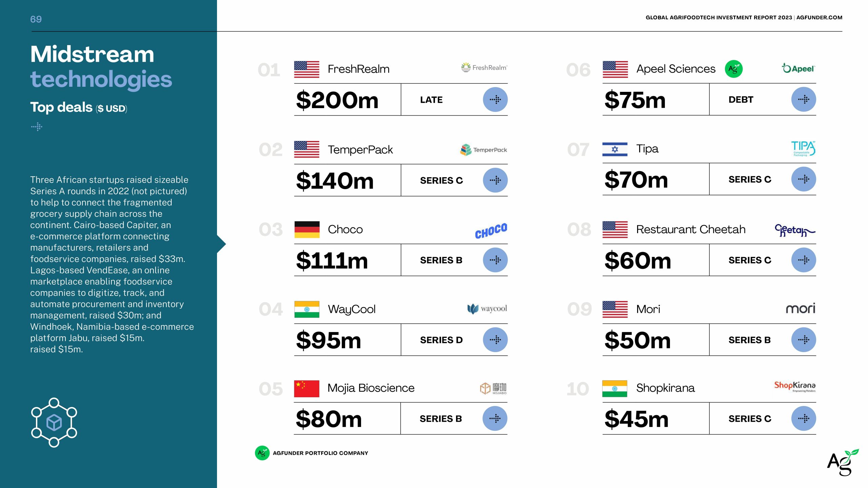
Task: Click the Apeel logo
Action: coord(798,68)
